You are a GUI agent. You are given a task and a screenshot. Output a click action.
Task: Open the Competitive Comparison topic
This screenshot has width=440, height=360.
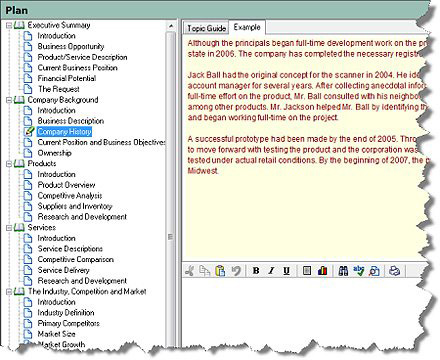pos(76,260)
